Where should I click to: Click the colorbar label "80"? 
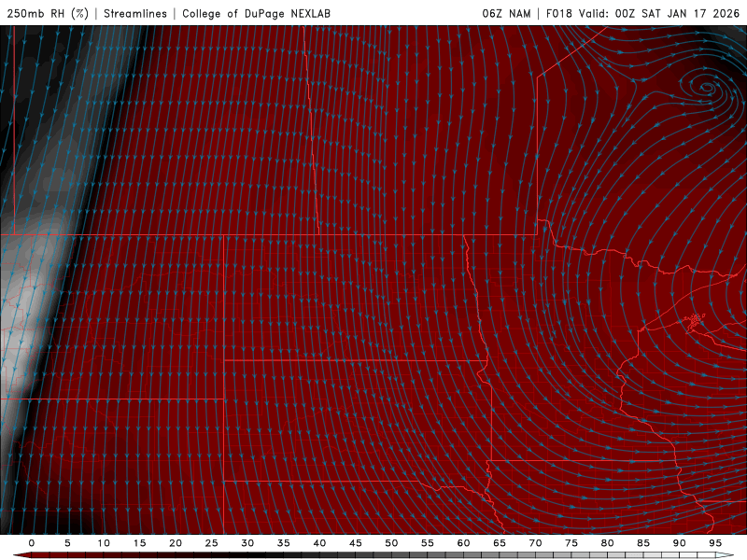607,543
